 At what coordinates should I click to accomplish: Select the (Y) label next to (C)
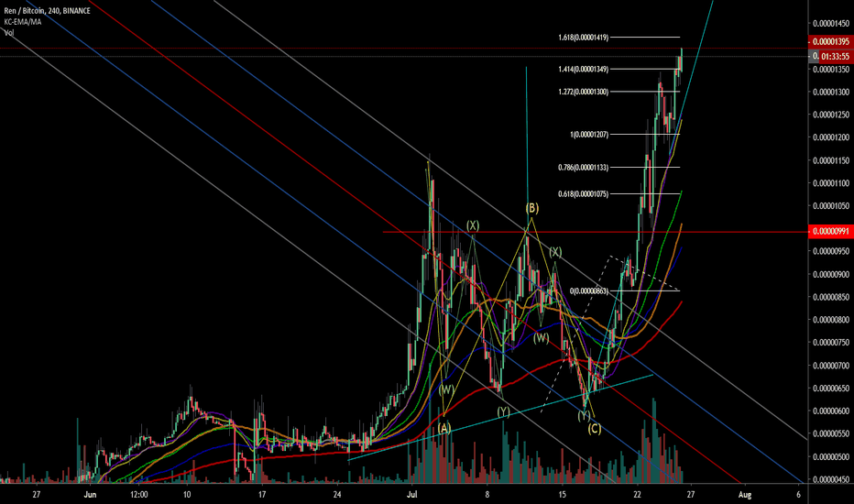(x=584, y=415)
